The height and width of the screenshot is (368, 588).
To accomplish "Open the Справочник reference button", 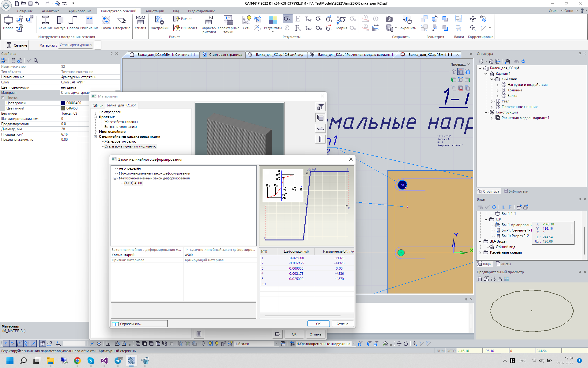I will click(x=139, y=324).
